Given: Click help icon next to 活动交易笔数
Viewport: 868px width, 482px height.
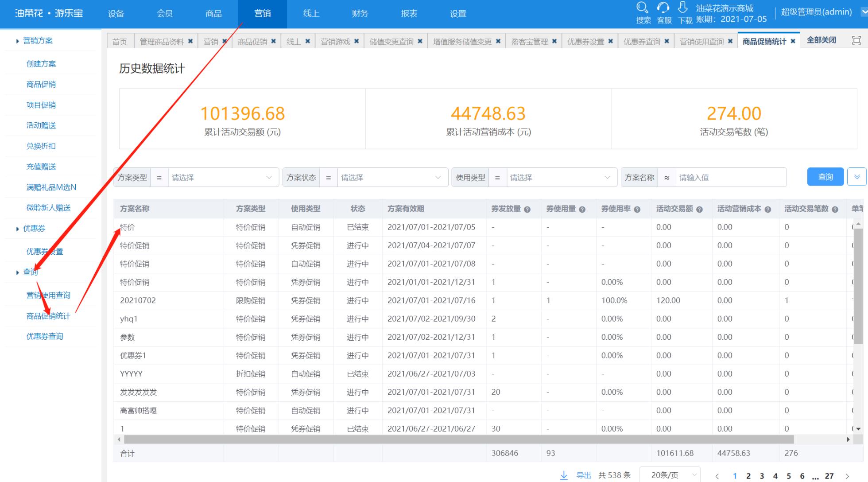Looking at the screenshot, I should pyautogui.click(x=835, y=210).
